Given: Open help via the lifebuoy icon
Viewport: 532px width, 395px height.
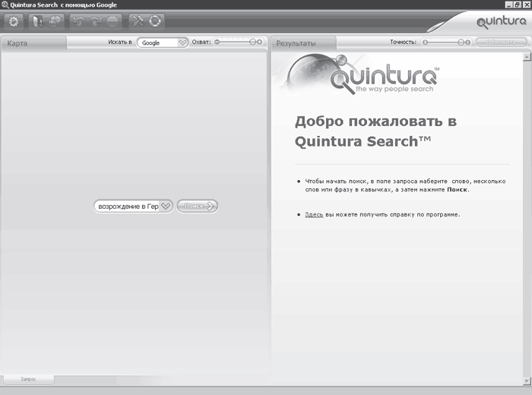Looking at the screenshot, I should pyautogui.click(x=155, y=21).
